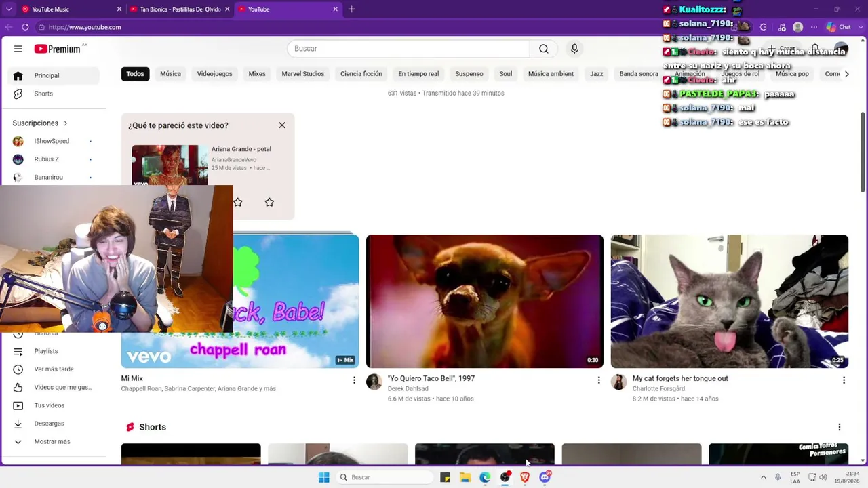This screenshot has width=868, height=488.
Task: Show more category chips with right arrow
Action: (846, 74)
